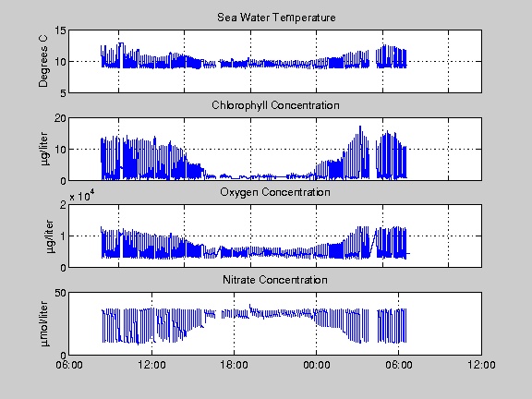Click the chlorophyll plot µg/liter label
Screen dimensions: 532x399
click(44, 149)
